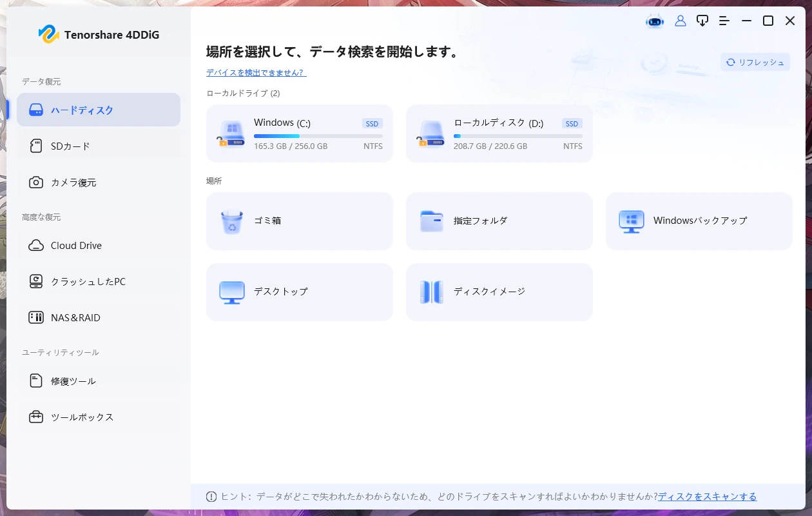Image resolution: width=812 pixels, height=516 pixels.
Task: Click the リフレッシュ button
Action: coord(755,63)
